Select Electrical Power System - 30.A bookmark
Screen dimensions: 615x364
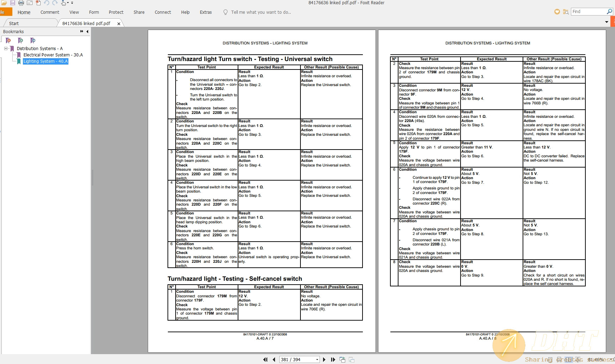pos(53,55)
